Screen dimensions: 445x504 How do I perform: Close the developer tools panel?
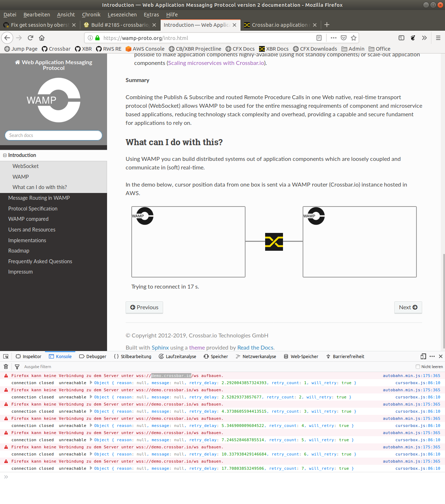tap(441, 356)
